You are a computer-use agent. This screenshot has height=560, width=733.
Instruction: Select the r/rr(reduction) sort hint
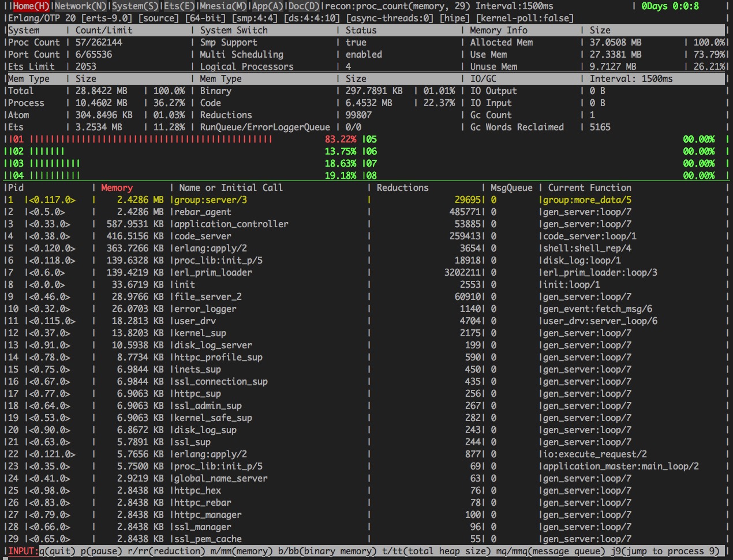pyautogui.click(x=166, y=551)
